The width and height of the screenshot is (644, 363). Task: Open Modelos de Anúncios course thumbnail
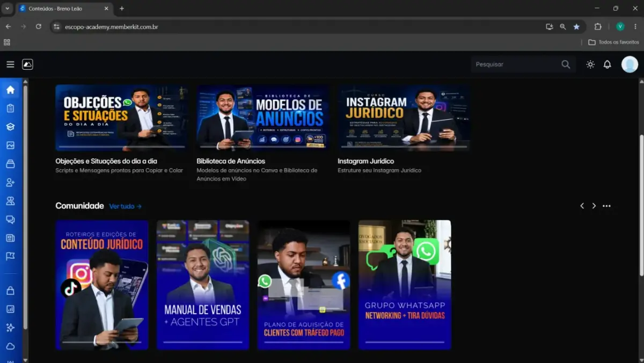pos(262,118)
